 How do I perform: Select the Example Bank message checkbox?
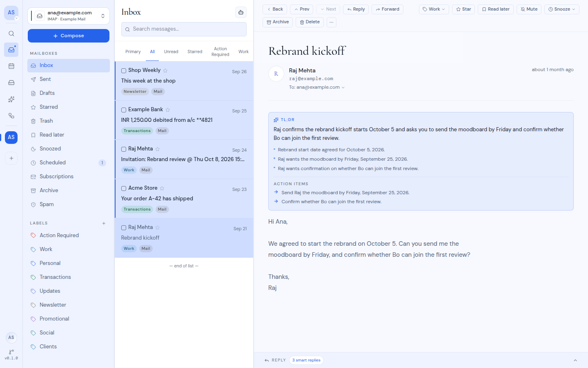click(124, 110)
